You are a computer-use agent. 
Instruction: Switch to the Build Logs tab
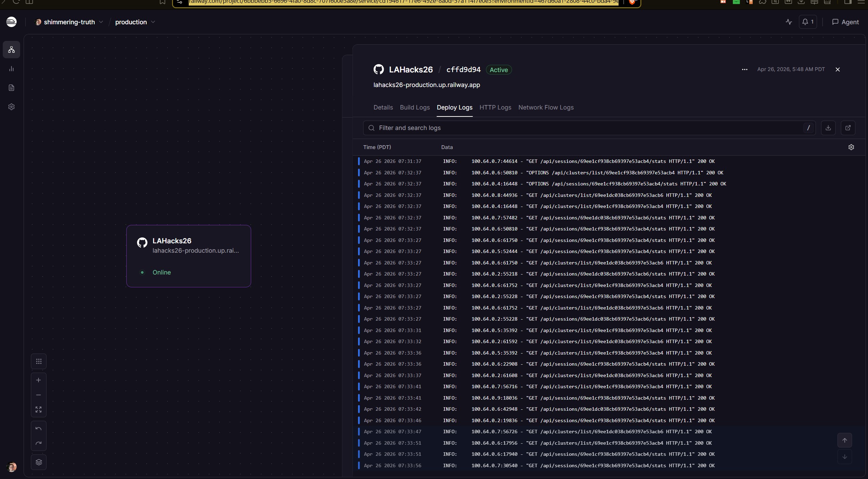[415, 107]
